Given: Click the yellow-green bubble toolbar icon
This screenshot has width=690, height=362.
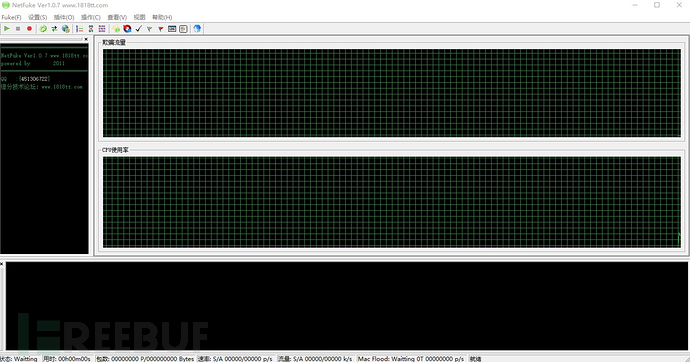Looking at the screenshot, I should click(116, 29).
